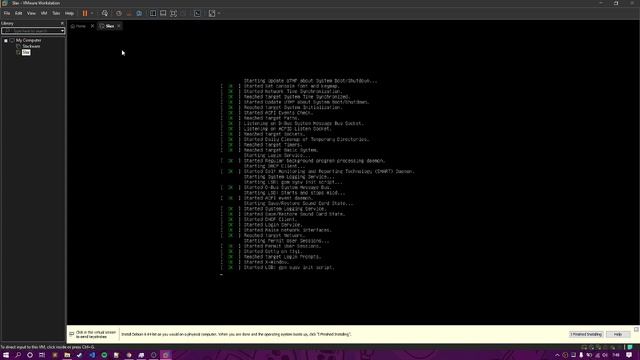This screenshot has height=360, width=640.
Task: Open File Explorer from taskbar
Action: (67, 355)
